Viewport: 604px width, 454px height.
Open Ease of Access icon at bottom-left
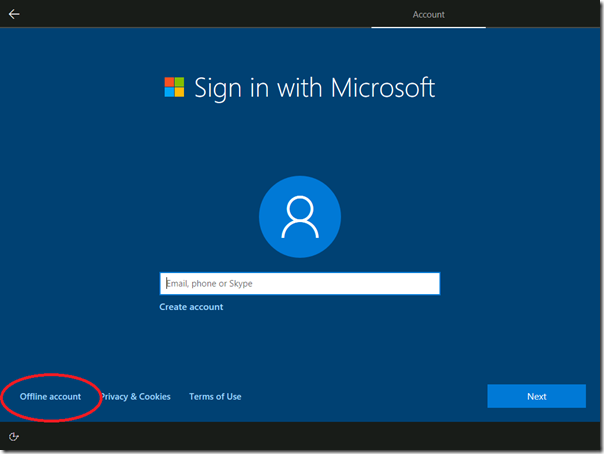tap(14, 436)
